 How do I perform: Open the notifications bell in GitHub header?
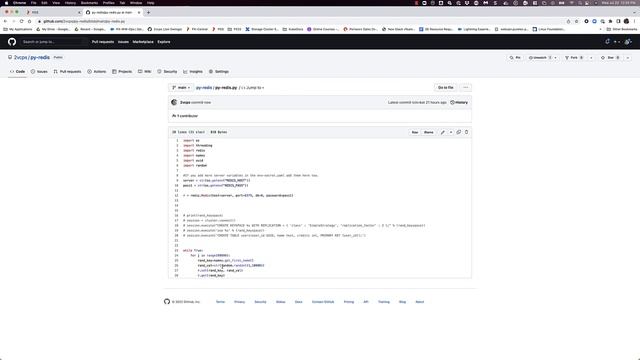pos(607,42)
